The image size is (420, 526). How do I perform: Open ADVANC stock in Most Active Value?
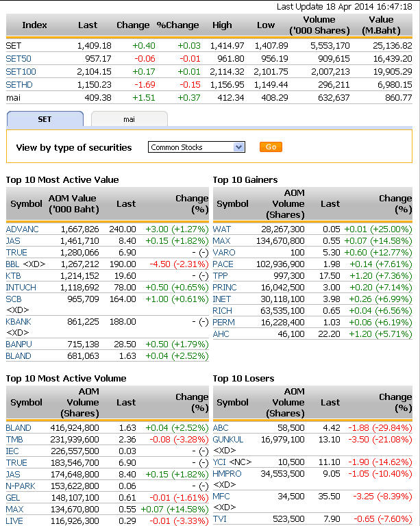22,229
